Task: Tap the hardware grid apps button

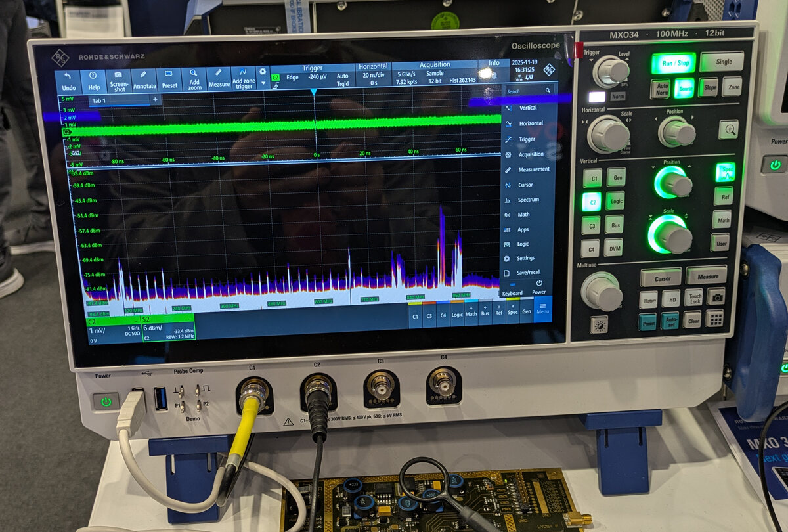Action: [714, 319]
